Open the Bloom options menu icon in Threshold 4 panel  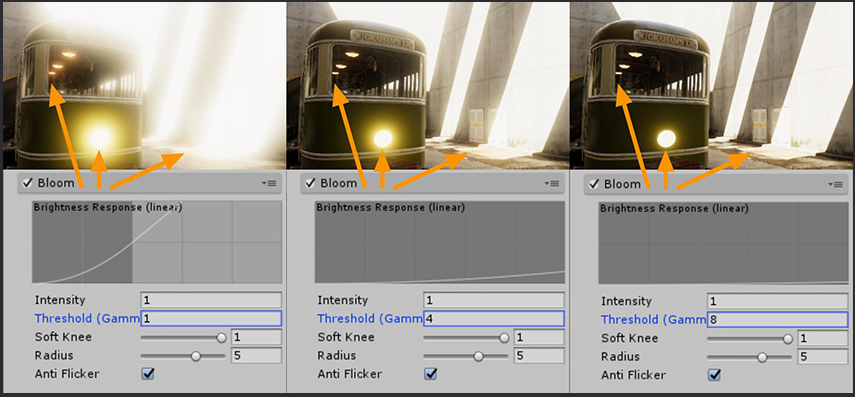553,184
